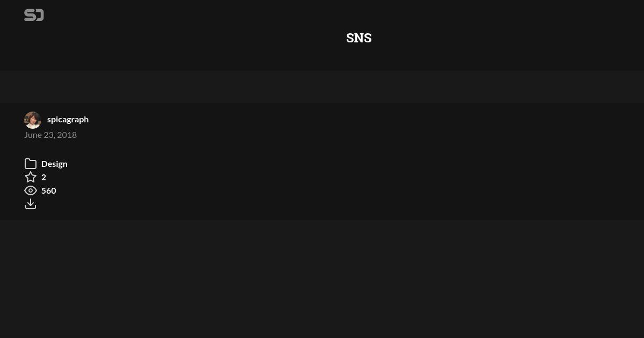Click the June 23, 2018 date

coord(50,135)
